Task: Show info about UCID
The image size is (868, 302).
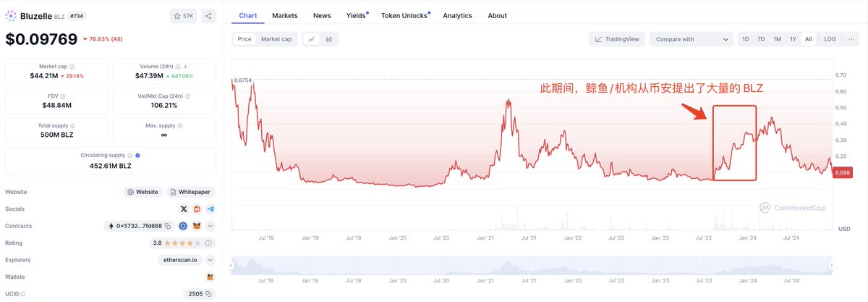Action: pos(22,293)
